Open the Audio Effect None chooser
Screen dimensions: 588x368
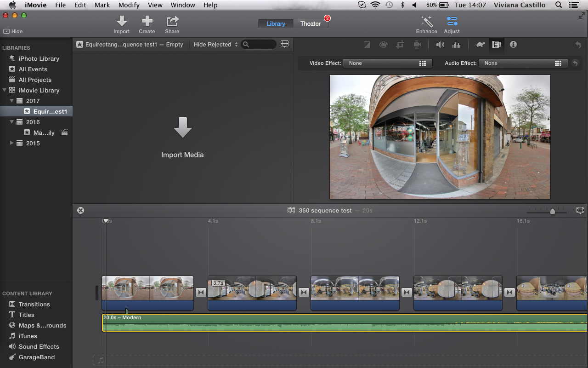[523, 63]
